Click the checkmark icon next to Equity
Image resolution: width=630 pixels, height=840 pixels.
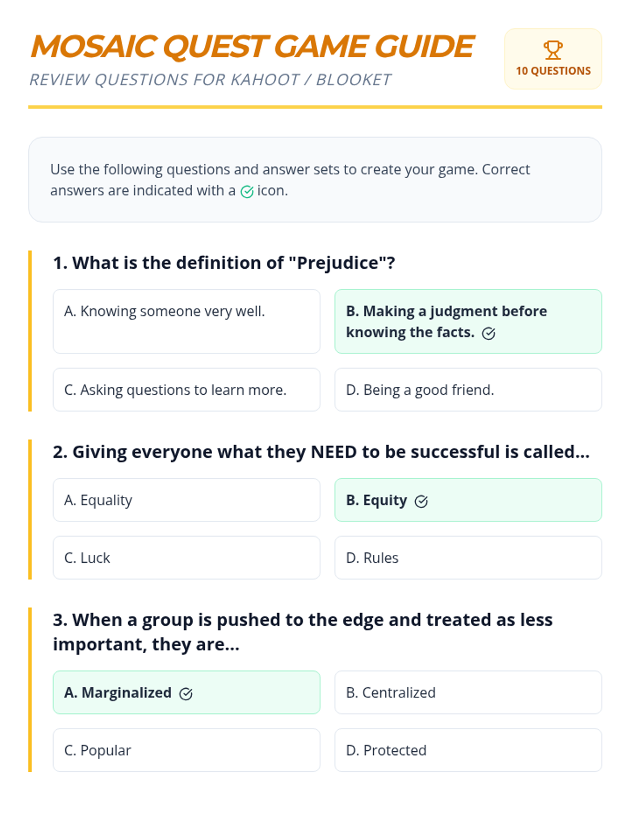tap(421, 501)
